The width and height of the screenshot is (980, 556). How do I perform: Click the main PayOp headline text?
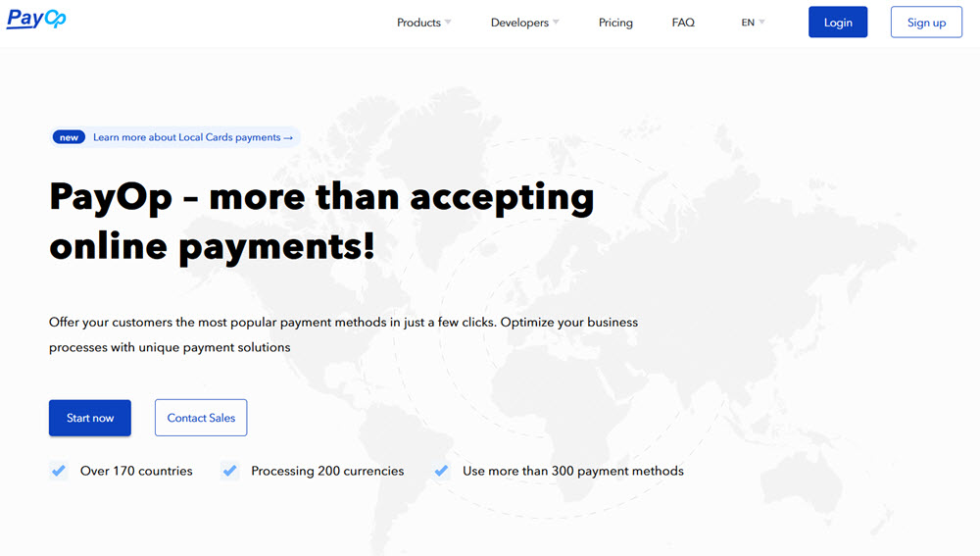point(321,222)
